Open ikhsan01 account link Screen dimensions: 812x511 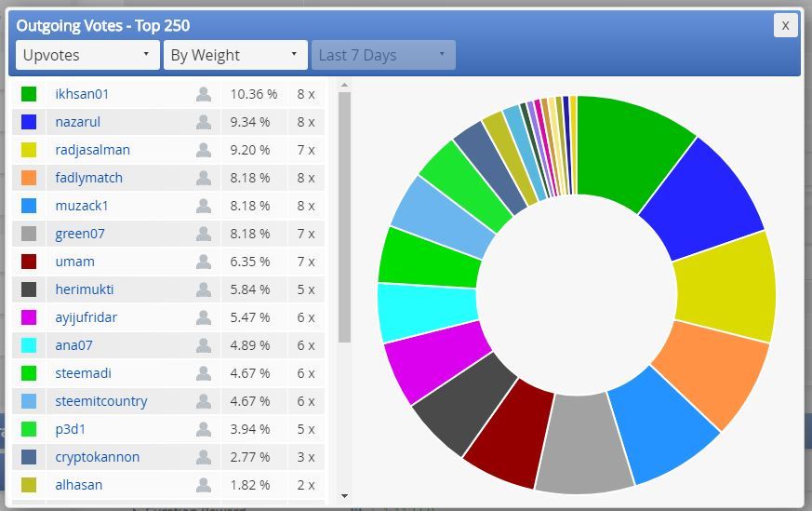[82, 94]
